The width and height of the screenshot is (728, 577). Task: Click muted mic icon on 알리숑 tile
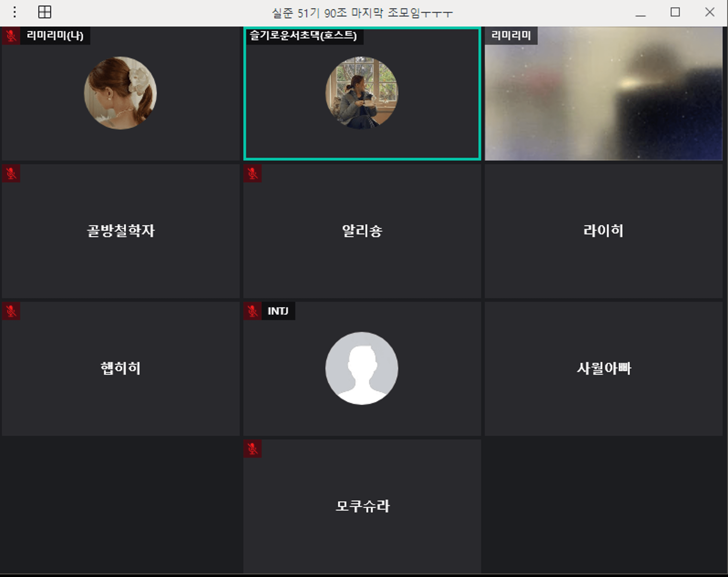pyautogui.click(x=252, y=173)
